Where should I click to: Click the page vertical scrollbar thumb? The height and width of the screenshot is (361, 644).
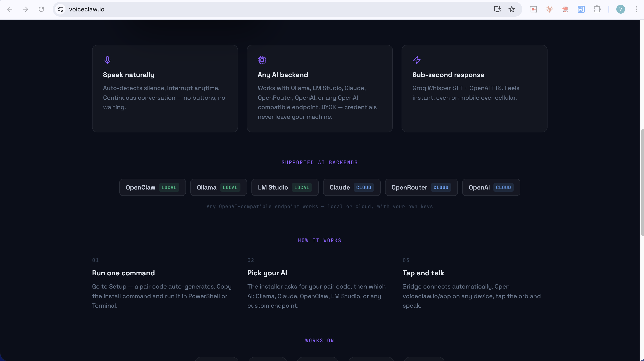[642, 182]
